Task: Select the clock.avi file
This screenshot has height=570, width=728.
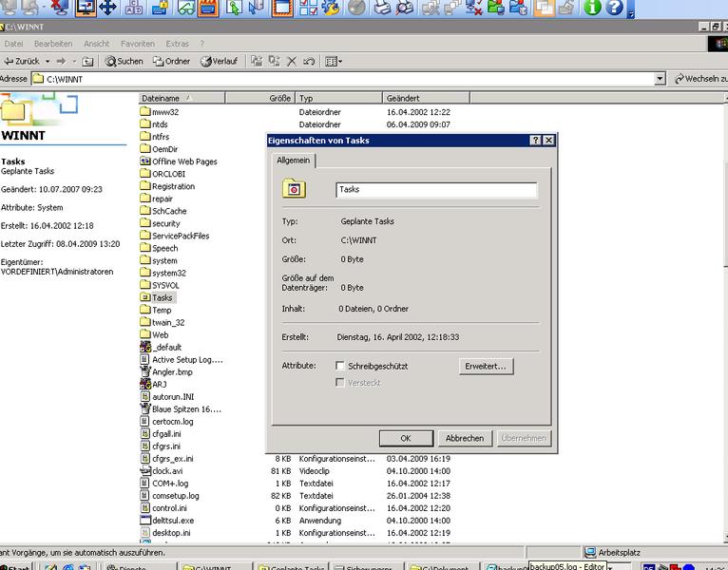Action: (x=162, y=471)
